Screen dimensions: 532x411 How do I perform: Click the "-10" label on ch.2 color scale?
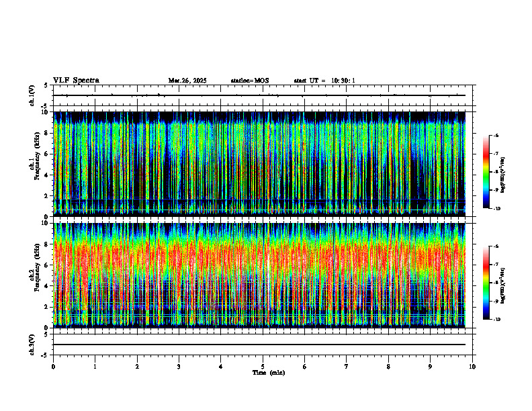click(496, 320)
